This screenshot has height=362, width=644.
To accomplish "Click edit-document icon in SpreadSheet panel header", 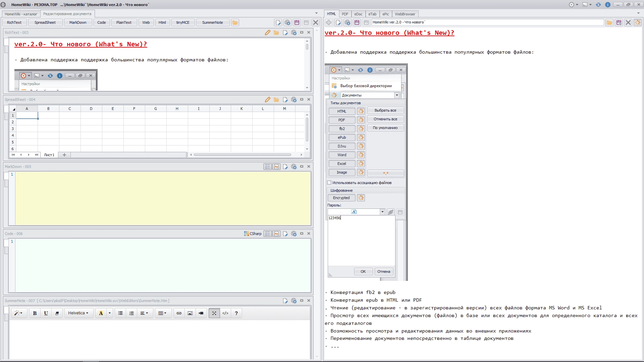I will [x=285, y=100].
